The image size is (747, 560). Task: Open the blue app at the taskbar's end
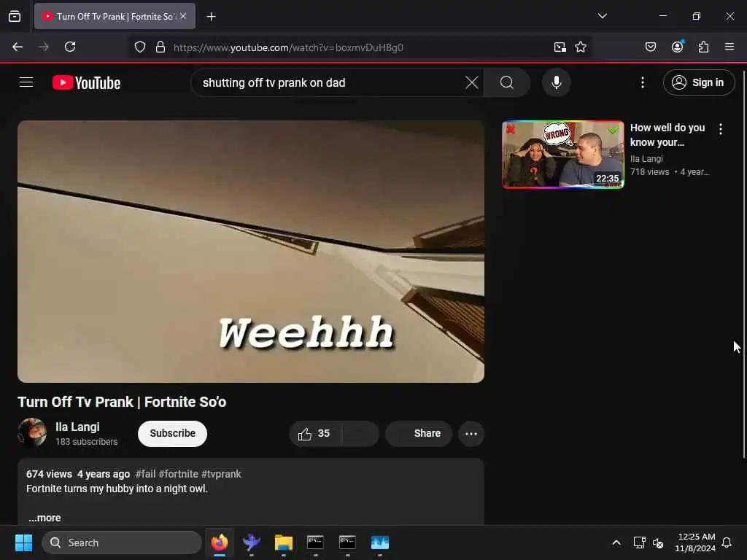click(x=379, y=542)
